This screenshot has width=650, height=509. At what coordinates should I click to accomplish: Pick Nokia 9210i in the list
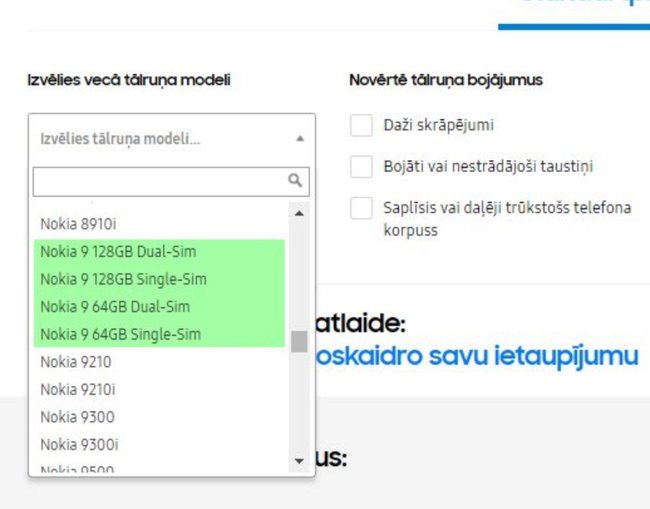click(x=160, y=390)
